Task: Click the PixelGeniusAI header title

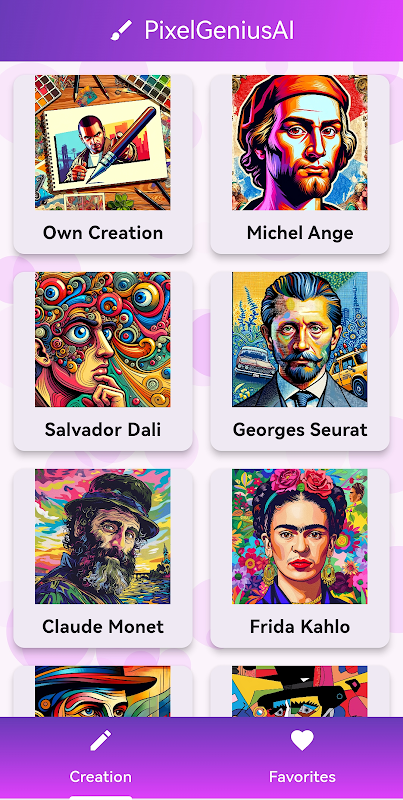Action: [x=219, y=31]
